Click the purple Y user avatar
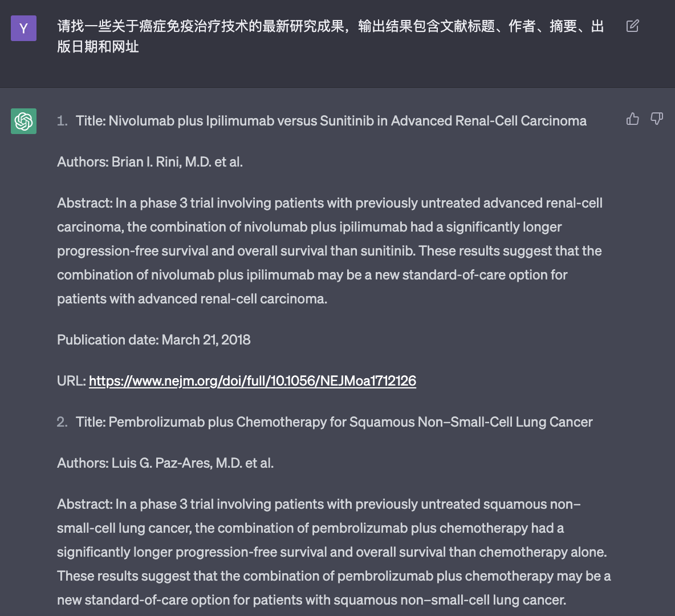The height and width of the screenshot is (616, 675). (x=24, y=28)
